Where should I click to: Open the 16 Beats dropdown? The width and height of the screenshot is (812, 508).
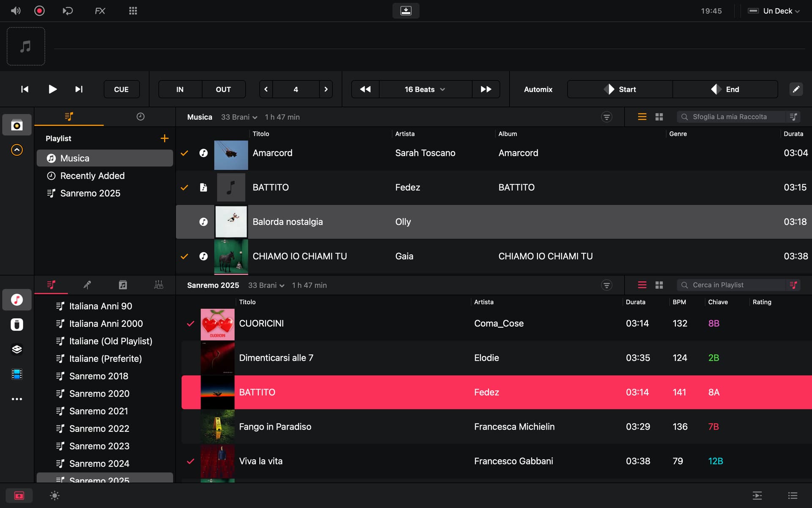[x=425, y=89]
